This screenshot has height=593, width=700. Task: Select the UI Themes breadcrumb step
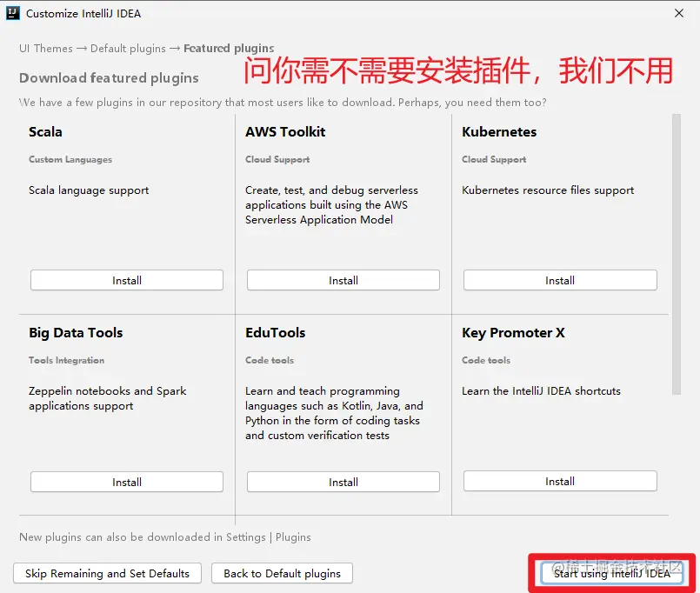click(x=45, y=48)
